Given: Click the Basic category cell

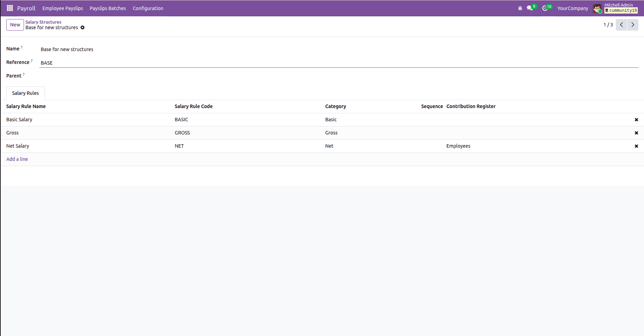Looking at the screenshot, I should (x=331, y=120).
